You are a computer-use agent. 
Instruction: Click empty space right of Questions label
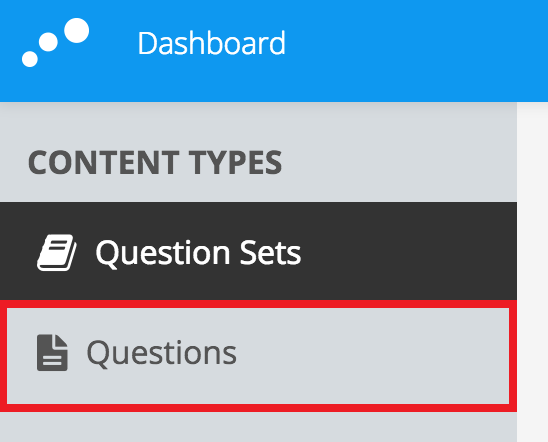(x=370, y=356)
